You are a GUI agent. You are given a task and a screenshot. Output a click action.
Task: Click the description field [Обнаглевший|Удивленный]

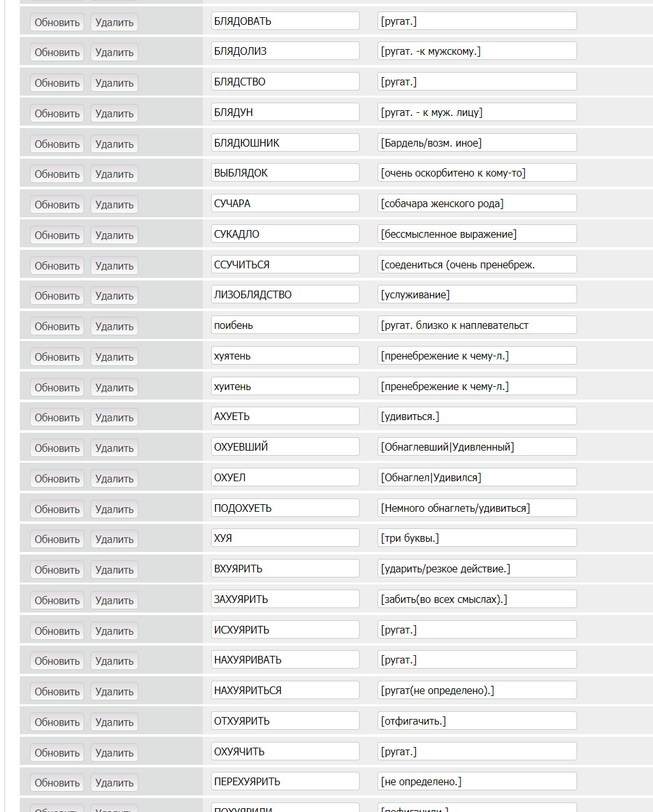477,447
